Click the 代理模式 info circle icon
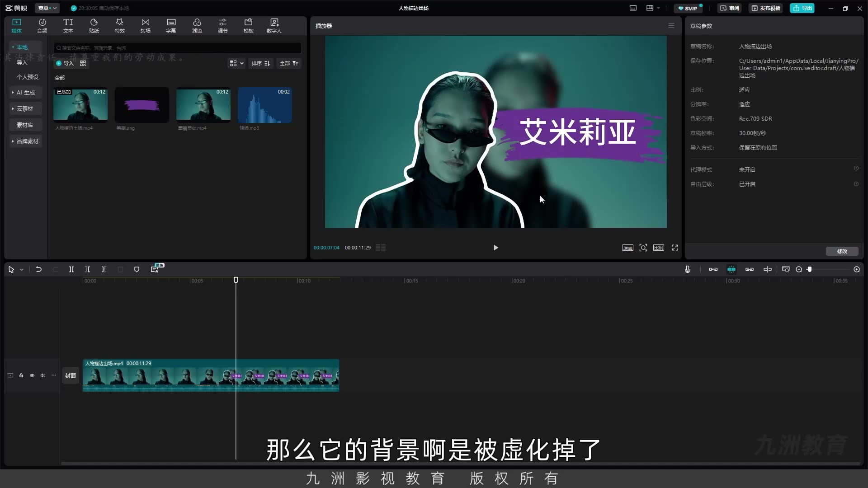The width and height of the screenshot is (868, 488). coord(856,168)
